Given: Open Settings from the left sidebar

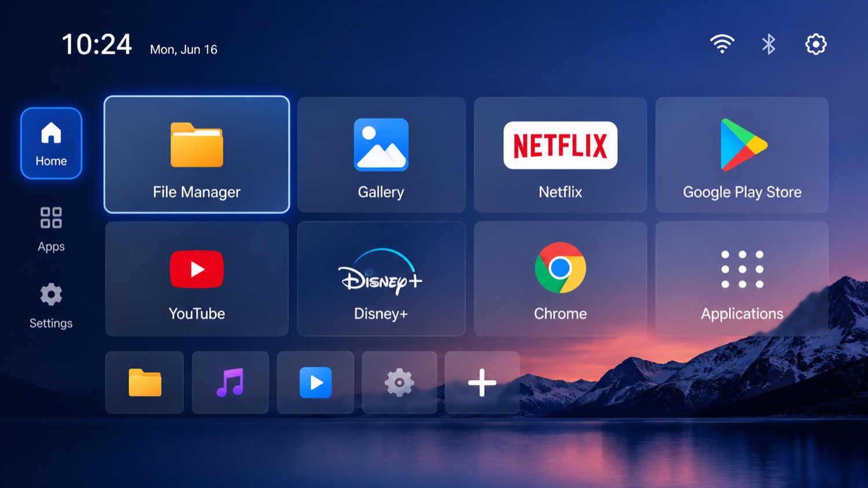Looking at the screenshot, I should point(51,306).
